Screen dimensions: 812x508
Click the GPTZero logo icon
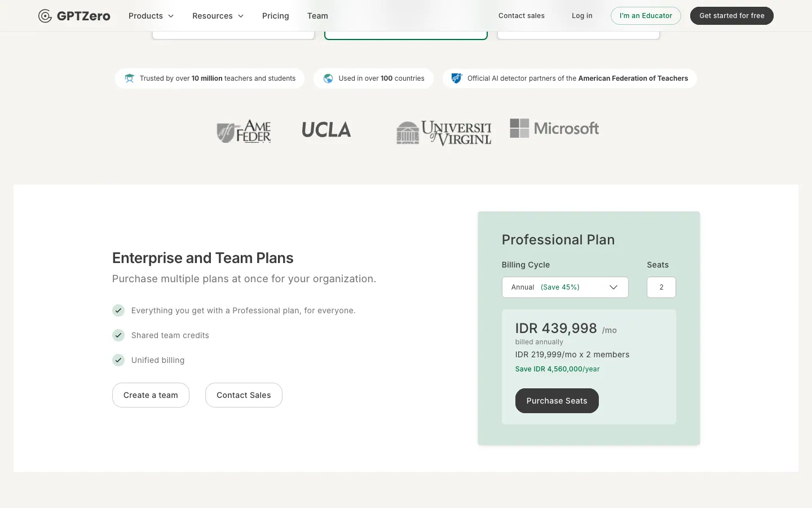point(45,16)
